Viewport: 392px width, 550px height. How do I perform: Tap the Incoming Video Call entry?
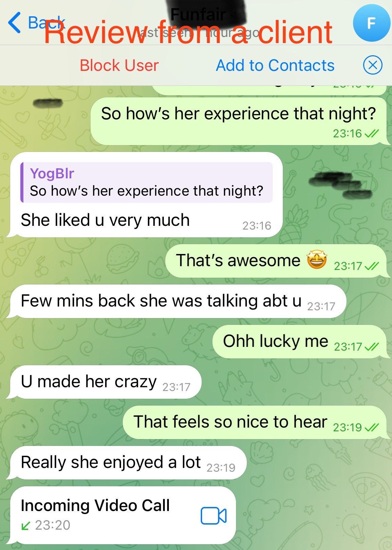tap(123, 515)
